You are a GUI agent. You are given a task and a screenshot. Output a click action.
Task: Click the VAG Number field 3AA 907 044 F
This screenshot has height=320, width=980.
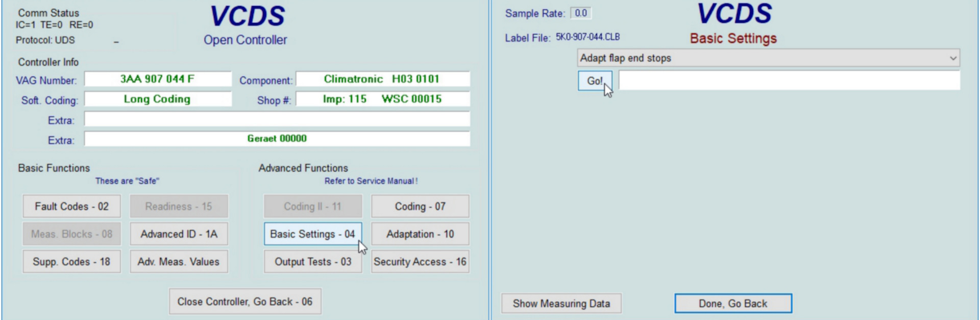[x=158, y=79]
